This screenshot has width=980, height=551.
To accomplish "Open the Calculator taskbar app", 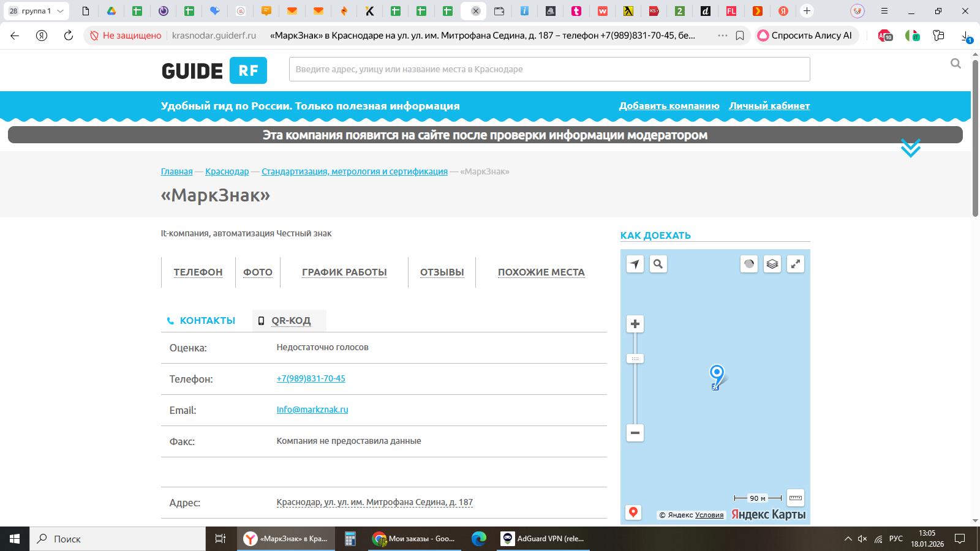I will [350, 539].
